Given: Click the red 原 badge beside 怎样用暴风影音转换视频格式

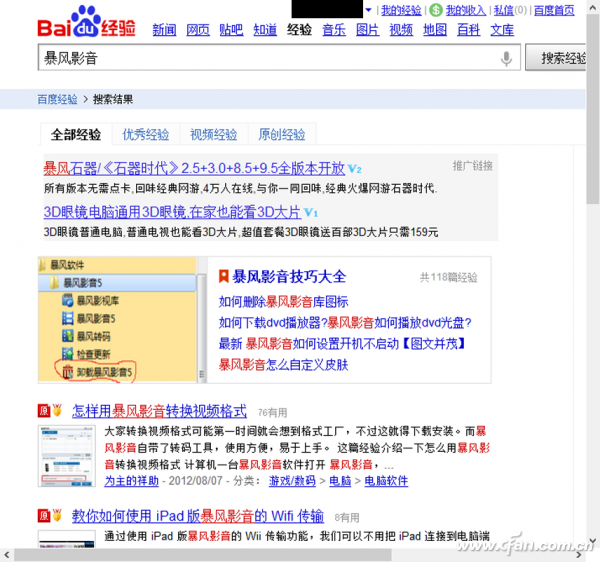Looking at the screenshot, I should [x=44, y=411].
